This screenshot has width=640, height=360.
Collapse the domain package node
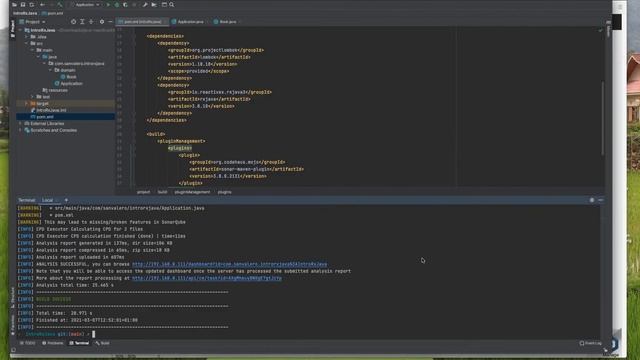pyautogui.click(x=51, y=70)
